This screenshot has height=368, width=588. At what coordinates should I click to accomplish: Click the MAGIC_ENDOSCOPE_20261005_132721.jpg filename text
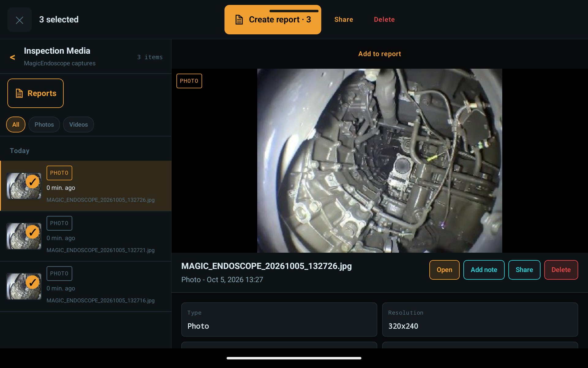pos(100,250)
